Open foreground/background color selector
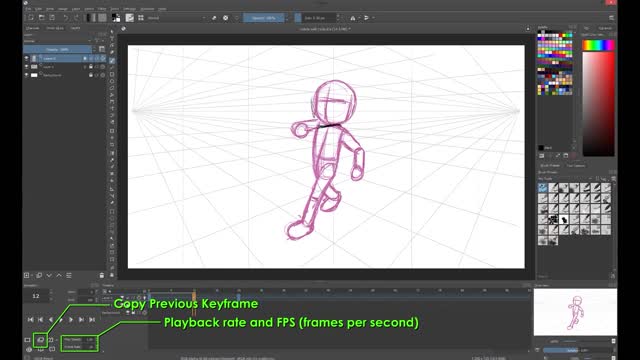Screen dimensions: 640x360 [x=116, y=18]
